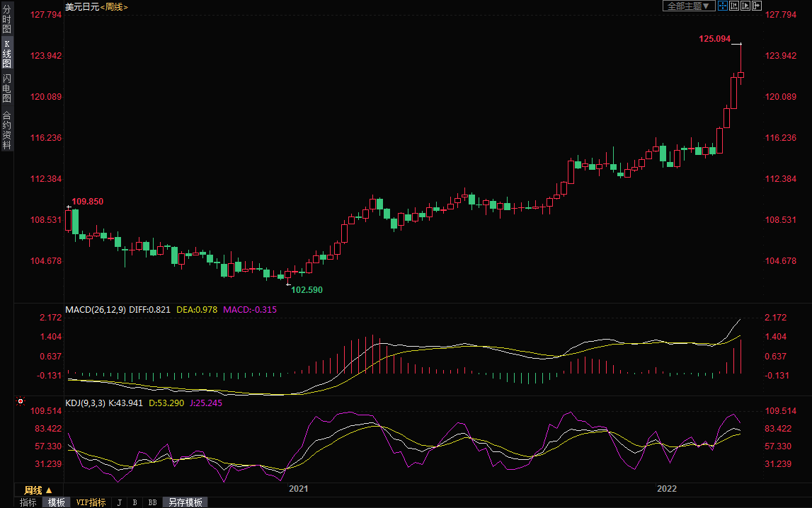Switch to the 指标 bottom tab
The width and height of the screenshot is (812, 508).
28,502
